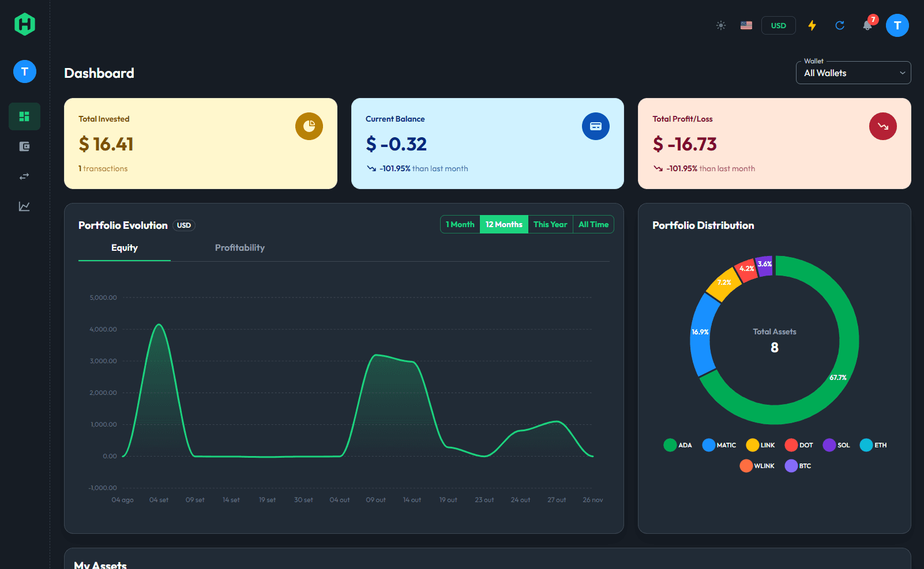Select the 1 Month range button
This screenshot has width=924, height=569.
pyautogui.click(x=460, y=224)
